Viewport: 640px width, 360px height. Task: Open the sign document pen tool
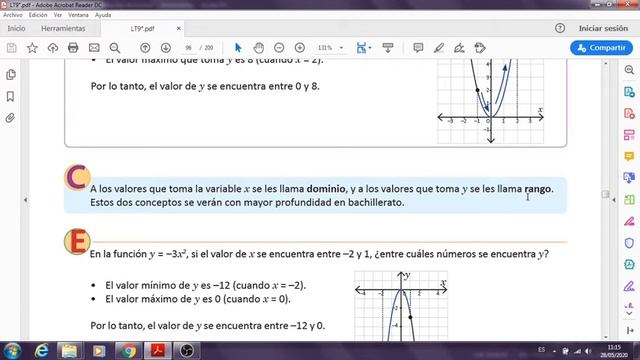coord(459,48)
